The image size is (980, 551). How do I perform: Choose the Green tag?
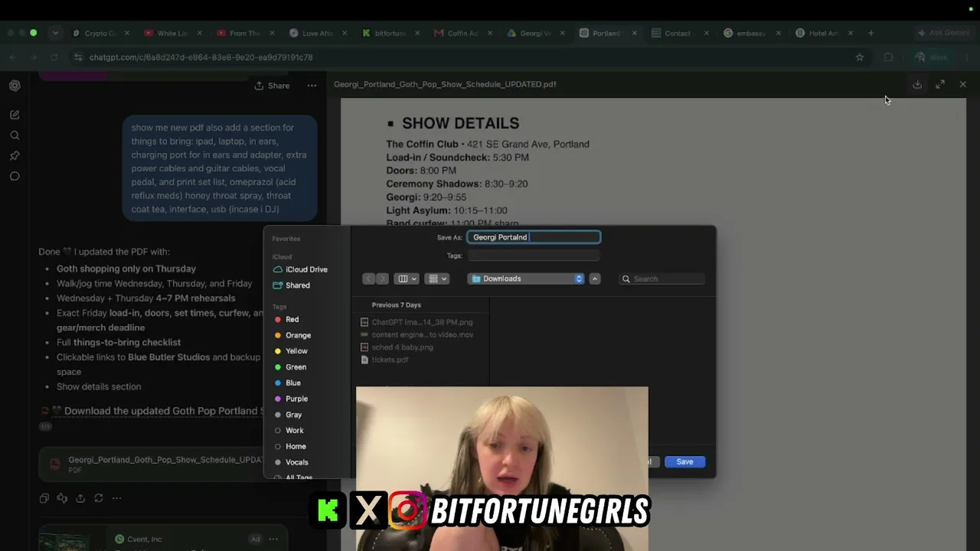[x=290, y=367]
